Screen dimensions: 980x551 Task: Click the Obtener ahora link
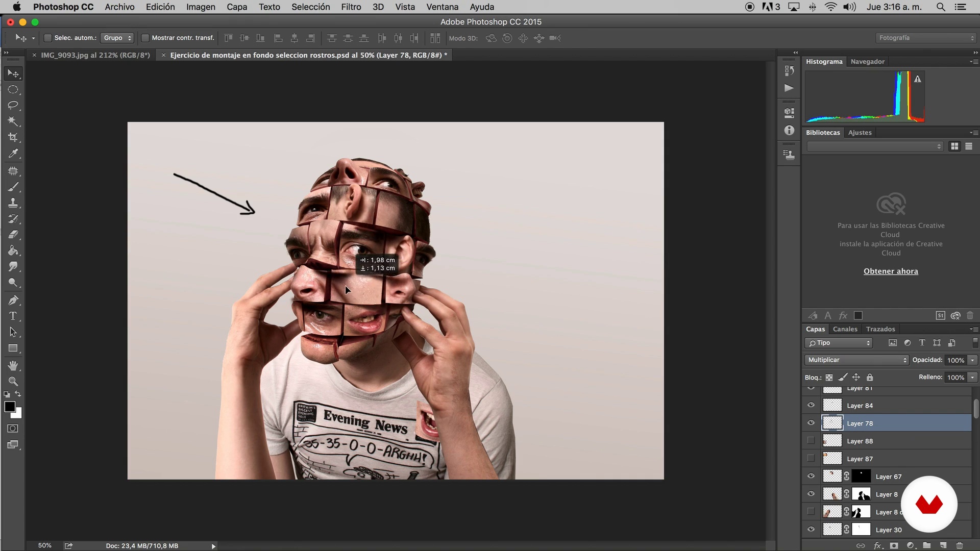[x=891, y=271]
